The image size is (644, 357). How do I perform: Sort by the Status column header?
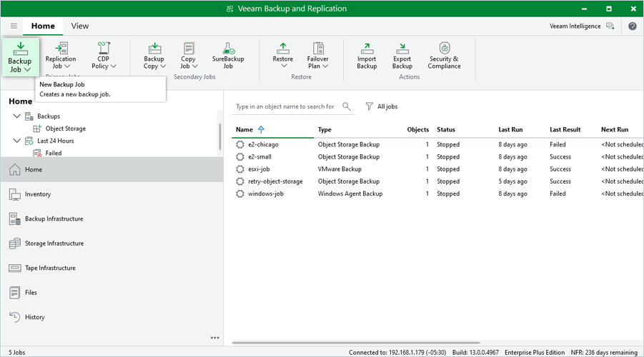pos(445,130)
